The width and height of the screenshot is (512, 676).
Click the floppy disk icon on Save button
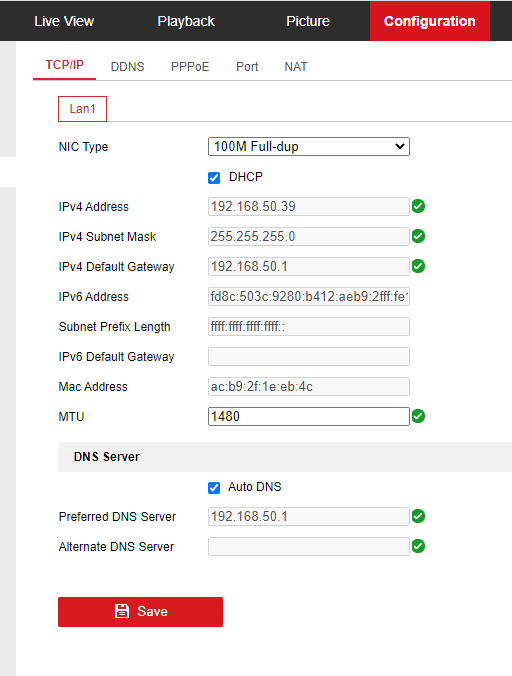(122, 611)
